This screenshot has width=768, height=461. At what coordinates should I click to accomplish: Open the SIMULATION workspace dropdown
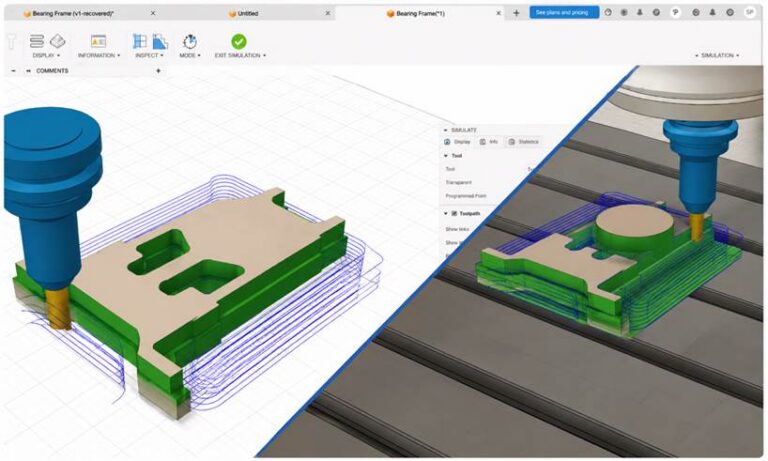(x=718, y=55)
